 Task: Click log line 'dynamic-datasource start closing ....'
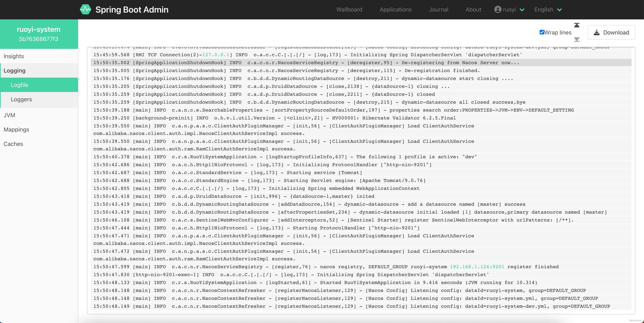tap(361, 78)
